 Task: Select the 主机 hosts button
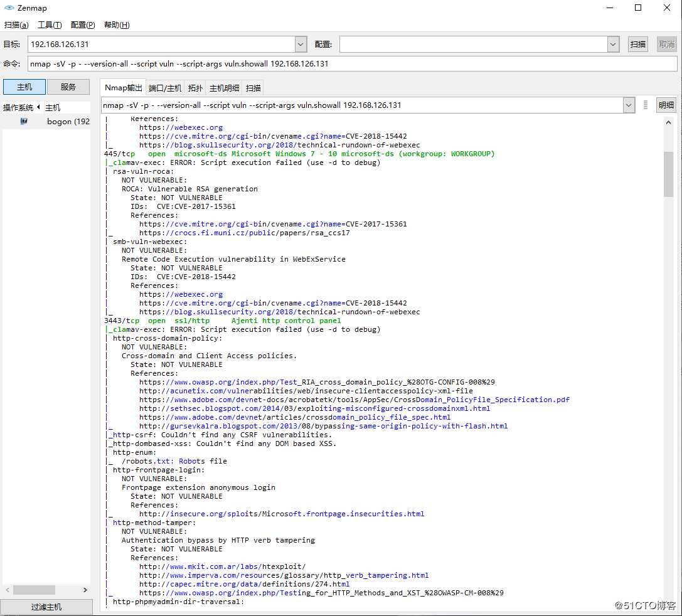click(x=24, y=87)
